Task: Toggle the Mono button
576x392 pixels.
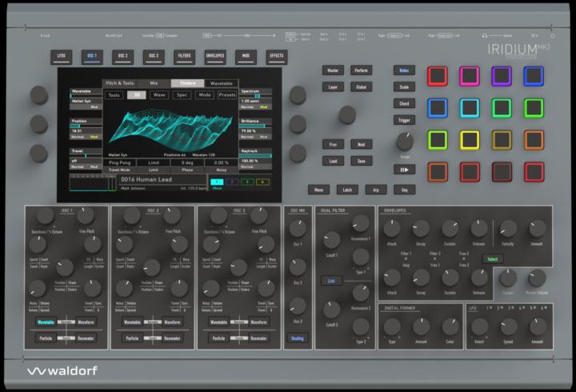Action: click(x=318, y=190)
